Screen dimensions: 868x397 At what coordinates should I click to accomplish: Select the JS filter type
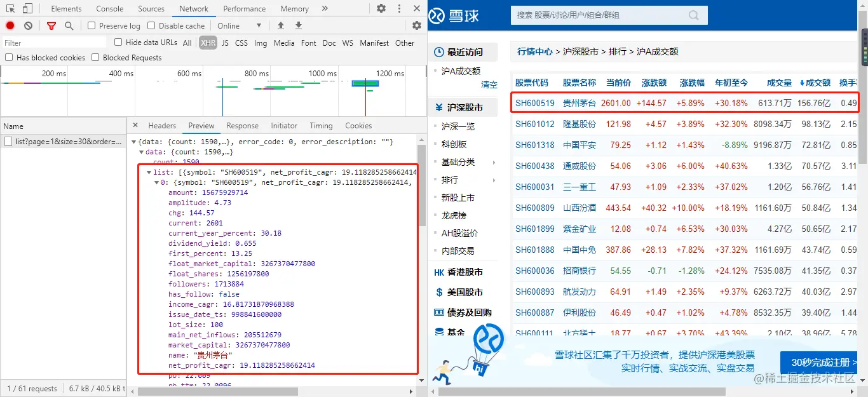(225, 43)
